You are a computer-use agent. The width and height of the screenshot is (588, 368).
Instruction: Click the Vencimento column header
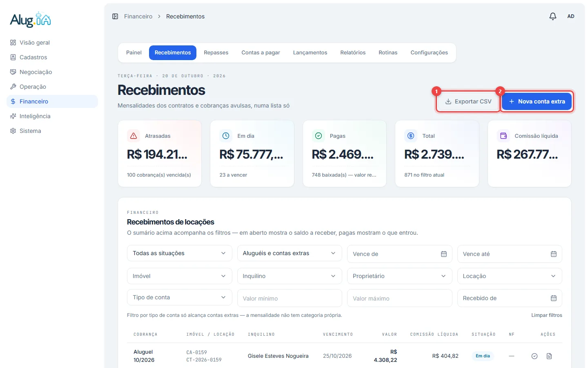coord(338,334)
